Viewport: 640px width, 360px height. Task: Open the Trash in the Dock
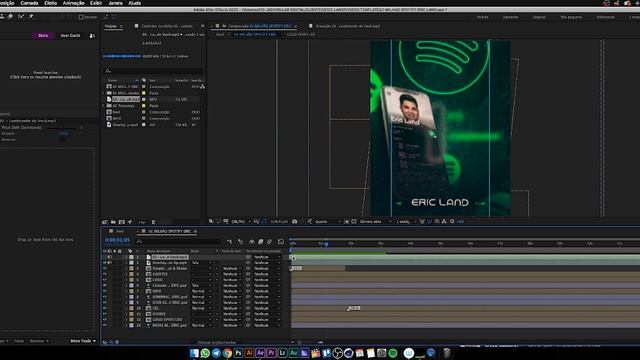(447, 353)
